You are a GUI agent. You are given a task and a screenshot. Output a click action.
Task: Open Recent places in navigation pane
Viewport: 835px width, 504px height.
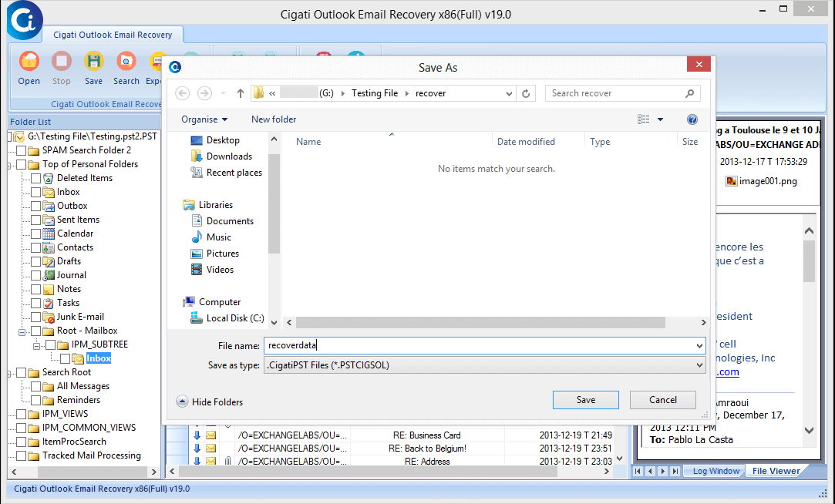[227, 173]
